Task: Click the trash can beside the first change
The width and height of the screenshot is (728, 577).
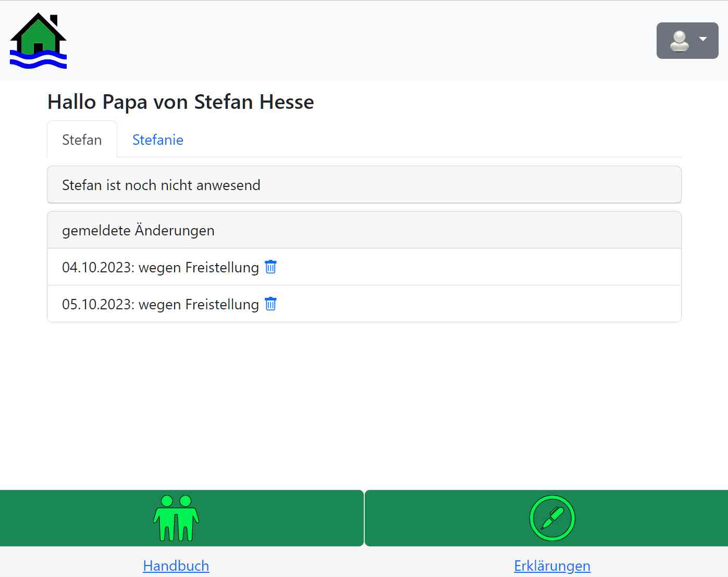Action: [270, 267]
